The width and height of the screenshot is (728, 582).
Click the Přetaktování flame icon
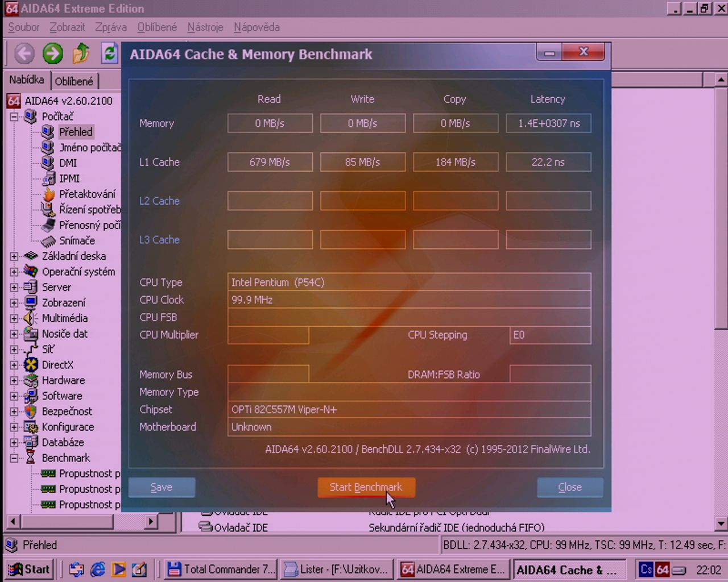[49, 194]
